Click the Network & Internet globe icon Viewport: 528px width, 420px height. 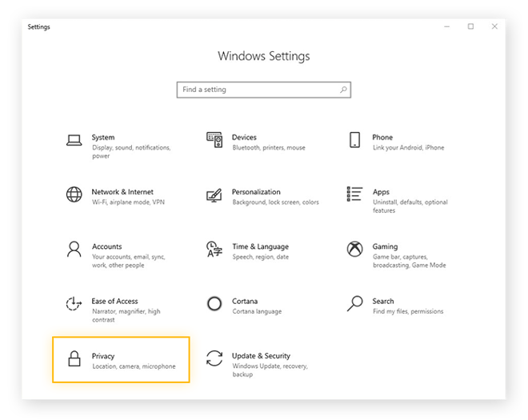coord(74,194)
